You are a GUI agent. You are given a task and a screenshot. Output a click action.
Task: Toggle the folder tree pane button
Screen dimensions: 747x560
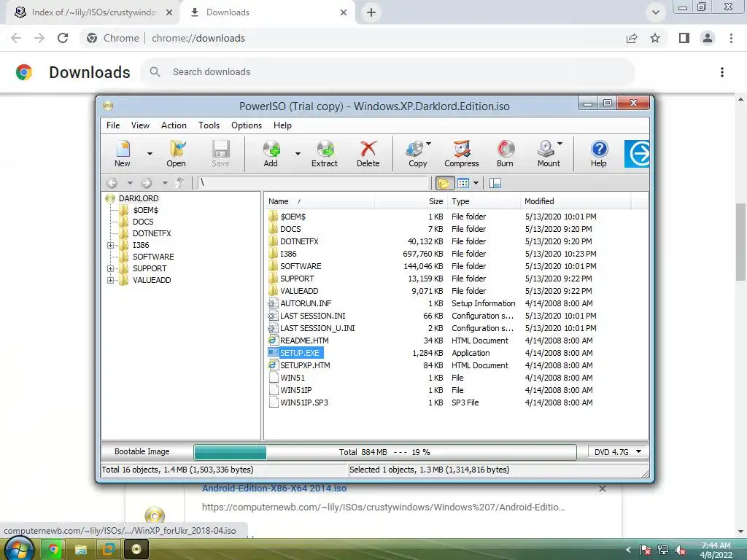[444, 183]
